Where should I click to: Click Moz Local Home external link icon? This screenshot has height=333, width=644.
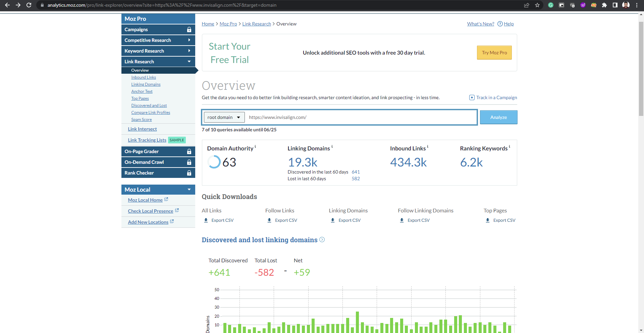click(166, 199)
